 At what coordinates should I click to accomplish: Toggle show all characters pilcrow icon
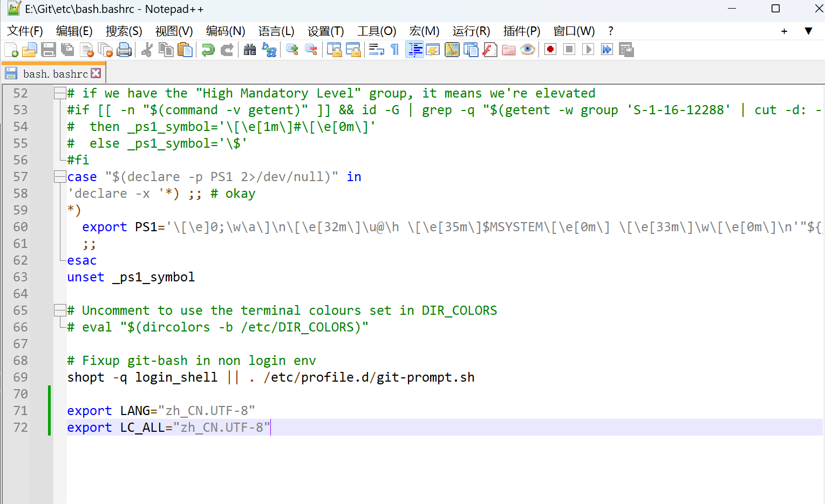coord(394,50)
